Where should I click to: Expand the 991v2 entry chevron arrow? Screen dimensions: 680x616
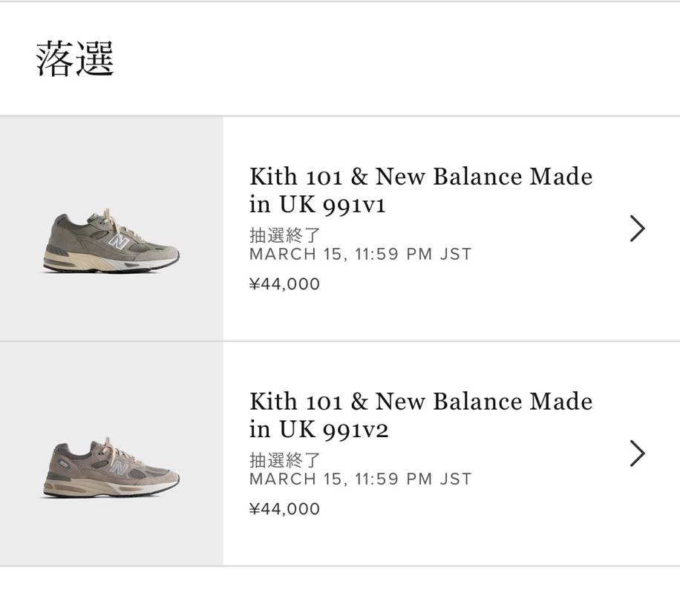tap(637, 453)
